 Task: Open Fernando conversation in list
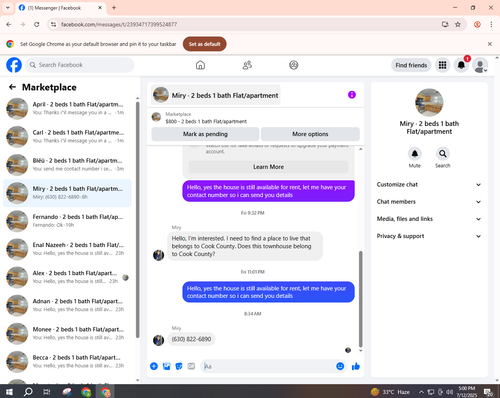(x=67, y=221)
